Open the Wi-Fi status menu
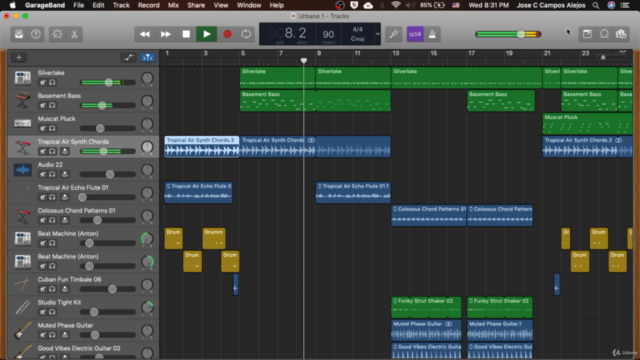The width and height of the screenshot is (640, 360). pos(396,5)
